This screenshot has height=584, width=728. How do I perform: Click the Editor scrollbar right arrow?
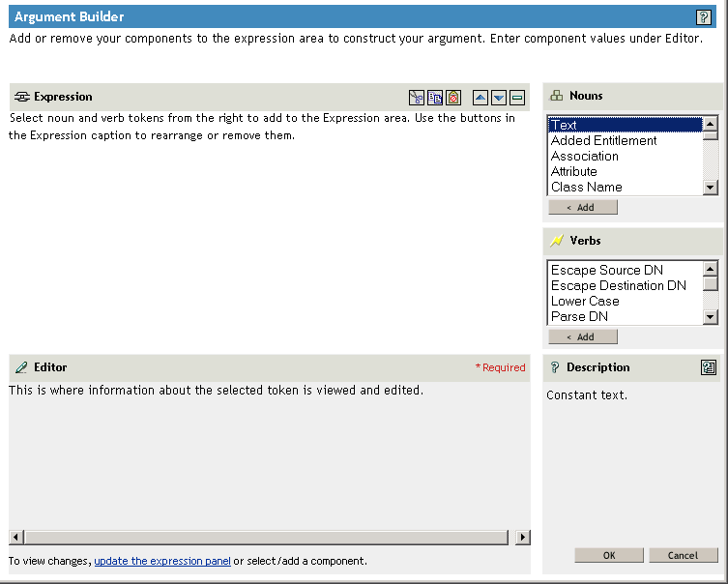tap(523, 538)
